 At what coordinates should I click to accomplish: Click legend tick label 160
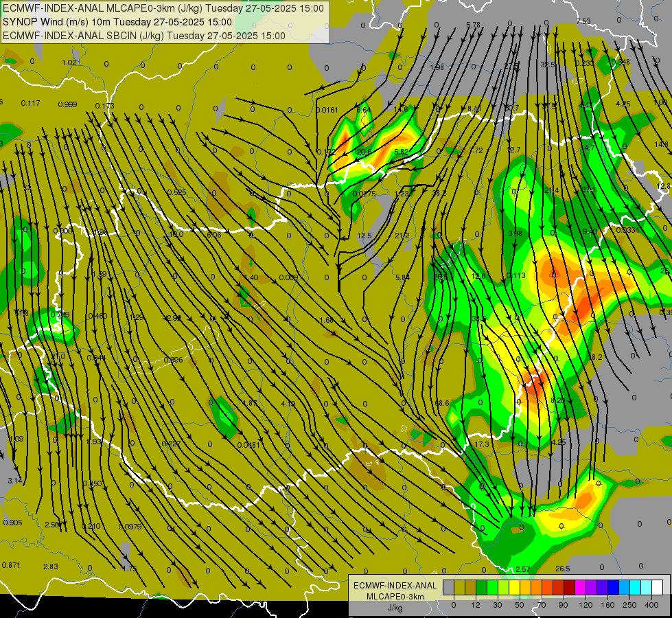(x=607, y=605)
